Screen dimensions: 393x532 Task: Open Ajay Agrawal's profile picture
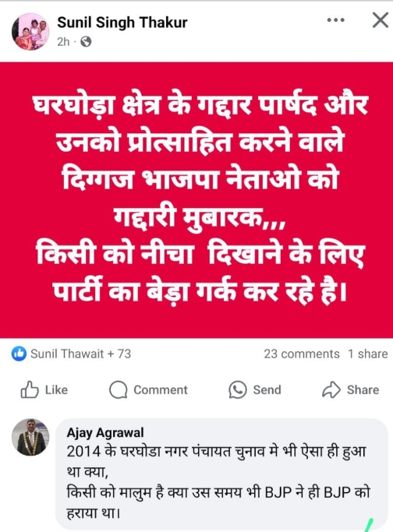(x=30, y=437)
